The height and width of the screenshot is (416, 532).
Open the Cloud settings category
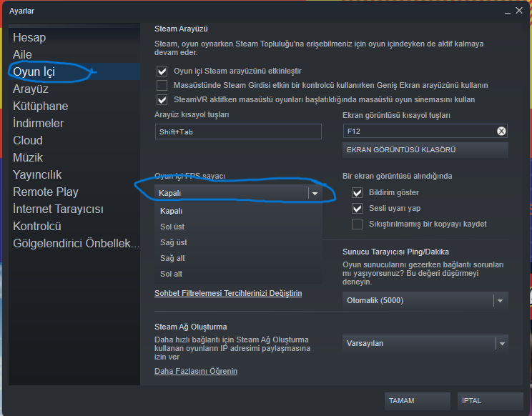click(74, 140)
